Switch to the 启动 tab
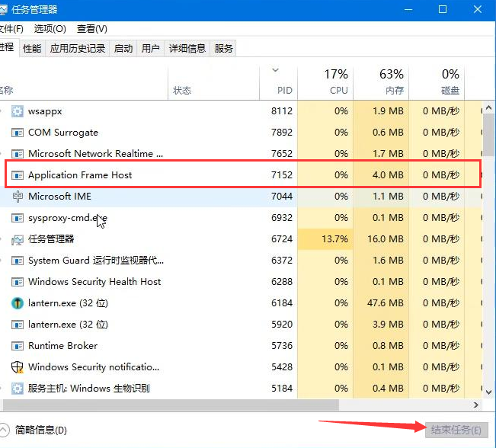The width and height of the screenshot is (496, 448). (x=123, y=49)
